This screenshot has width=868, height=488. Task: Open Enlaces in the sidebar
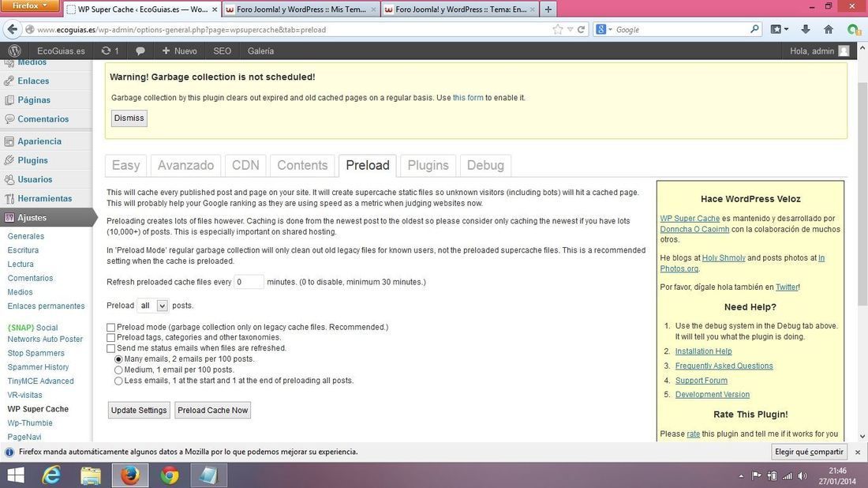tap(33, 81)
